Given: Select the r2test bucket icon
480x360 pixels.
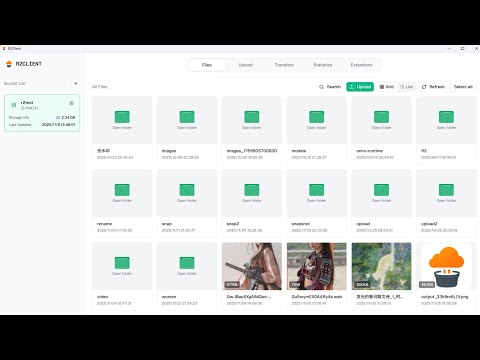Looking at the screenshot, I should [14, 105].
